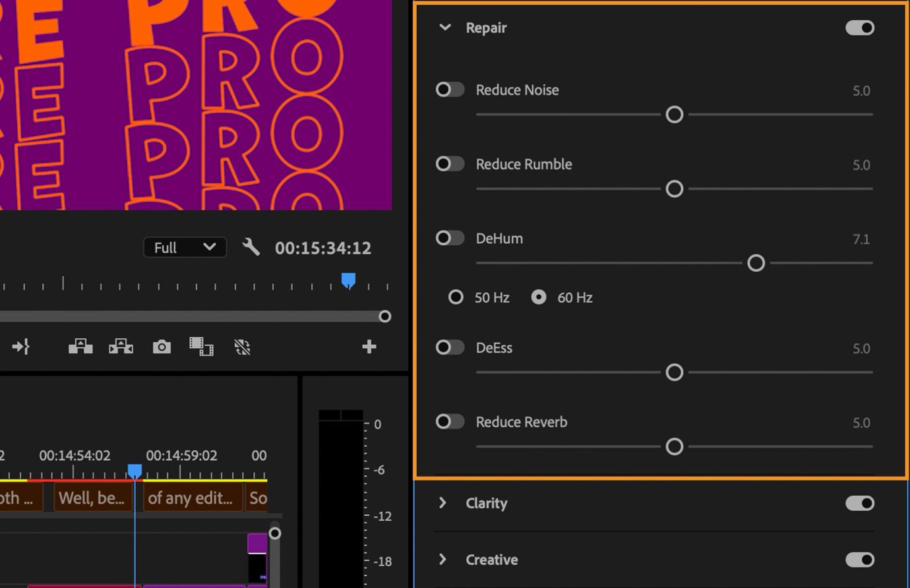Turn on the DeEss switch
The image size is (910, 588).
pyautogui.click(x=450, y=347)
